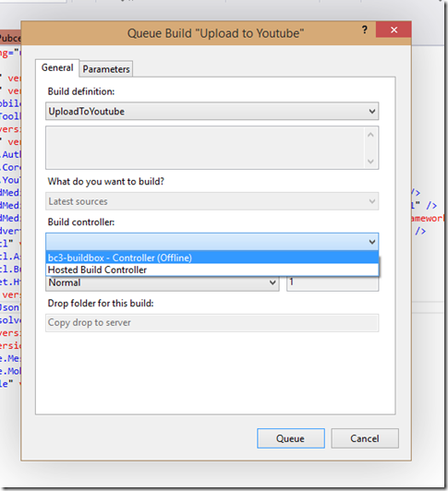Image resolution: width=448 pixels, height=491 pixels.
Task: Collapse the Build controller dropdown arrow
Action: pos(372,242)
